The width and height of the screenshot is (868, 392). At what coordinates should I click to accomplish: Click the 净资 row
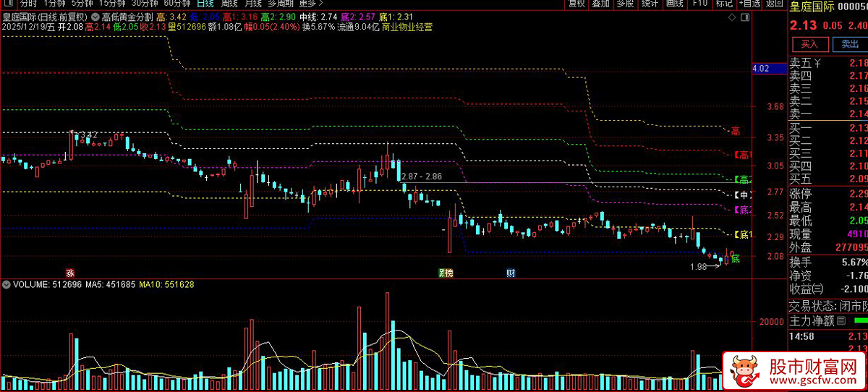tap(828, 276)
